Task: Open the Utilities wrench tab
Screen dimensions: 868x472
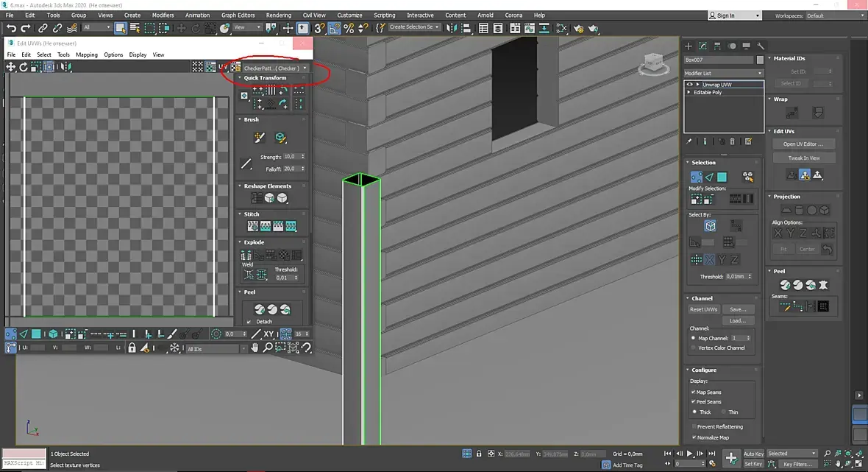Action: tap(761, 46)
